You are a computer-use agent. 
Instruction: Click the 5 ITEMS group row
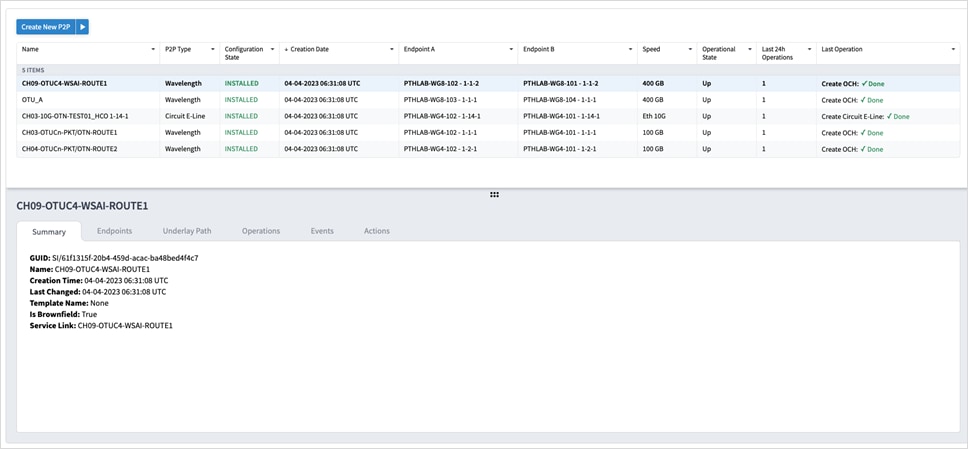coord(488,70)
